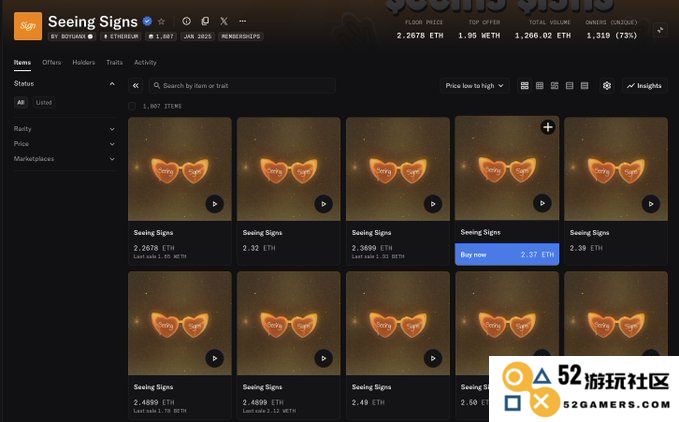The width and height of the screenshot is (679, 422).
Task: Open the collection info icon
Action: (187, 21)
